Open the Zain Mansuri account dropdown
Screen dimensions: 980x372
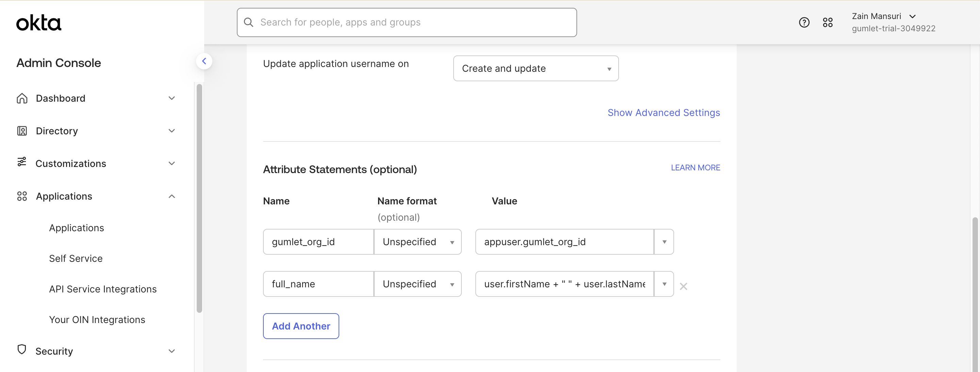883,16
